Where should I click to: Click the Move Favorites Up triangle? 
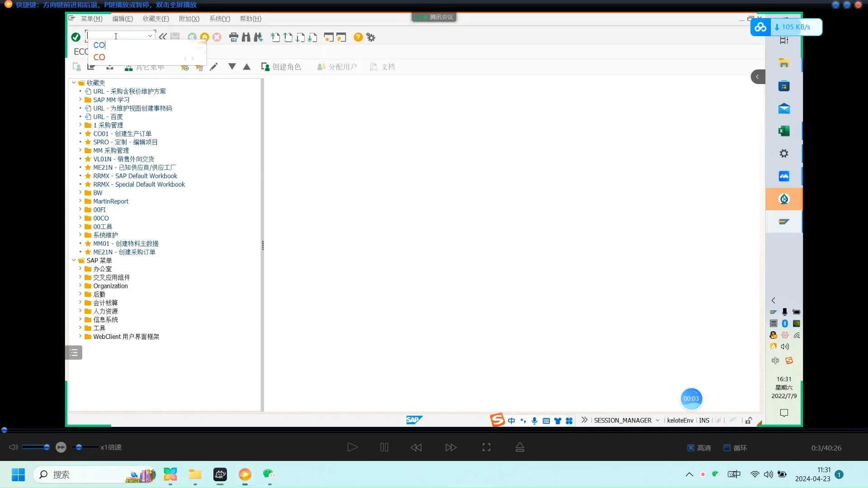coord(247,66)
